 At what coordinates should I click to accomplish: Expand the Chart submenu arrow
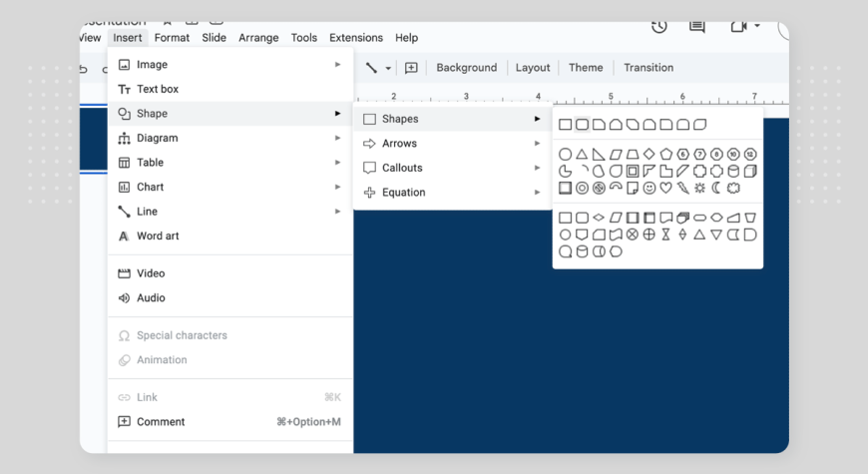(337, 187)
